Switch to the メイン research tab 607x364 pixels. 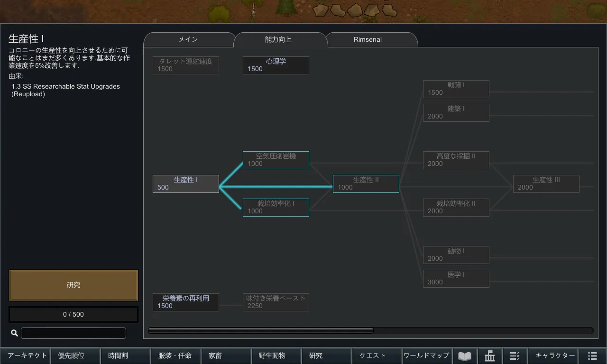pyautogui.click(x=188, y=40)
